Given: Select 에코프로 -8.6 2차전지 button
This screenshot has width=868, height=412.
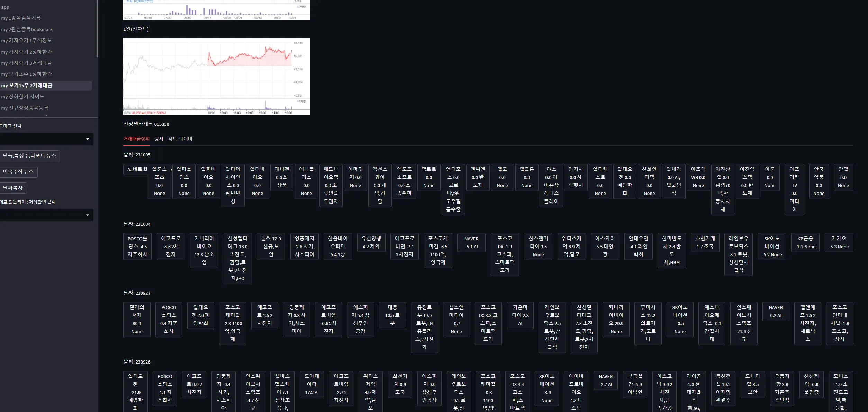Looking at the screenshot, I should click(x=171, y=247).
